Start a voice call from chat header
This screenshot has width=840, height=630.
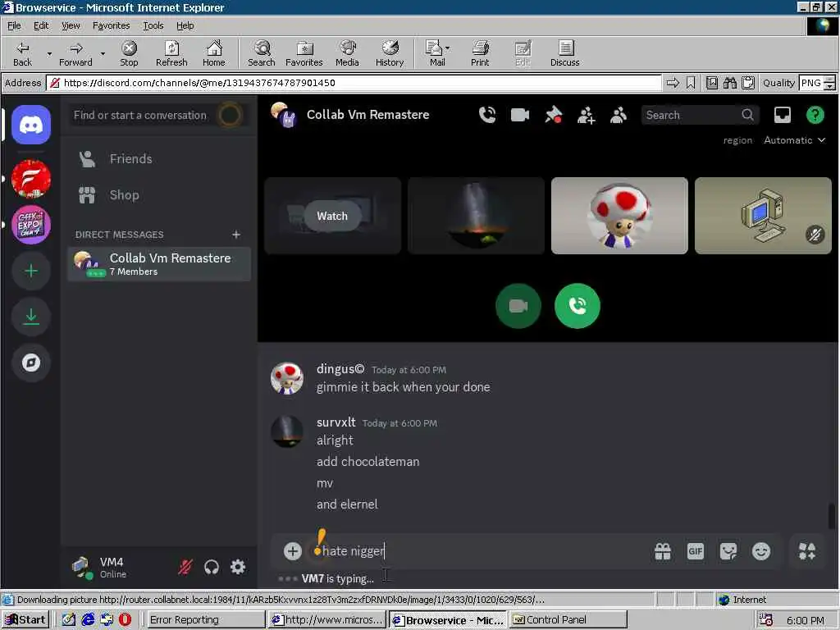(x=487, y=115)
